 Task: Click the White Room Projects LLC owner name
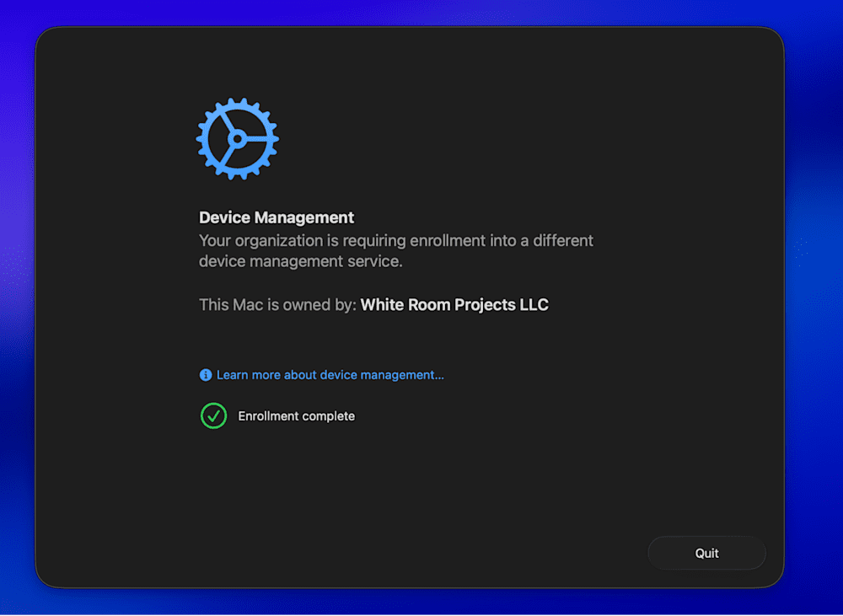(454, 305)
